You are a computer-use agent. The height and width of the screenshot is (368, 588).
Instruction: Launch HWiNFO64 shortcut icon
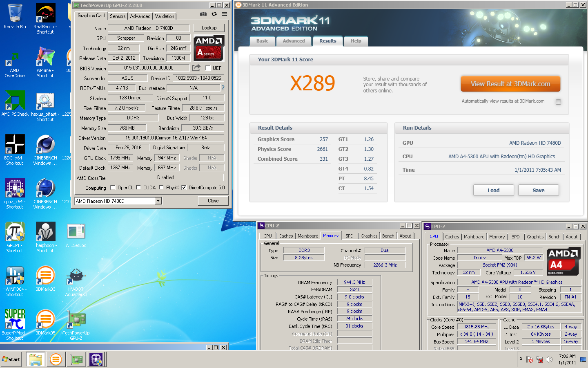point(15,281)
